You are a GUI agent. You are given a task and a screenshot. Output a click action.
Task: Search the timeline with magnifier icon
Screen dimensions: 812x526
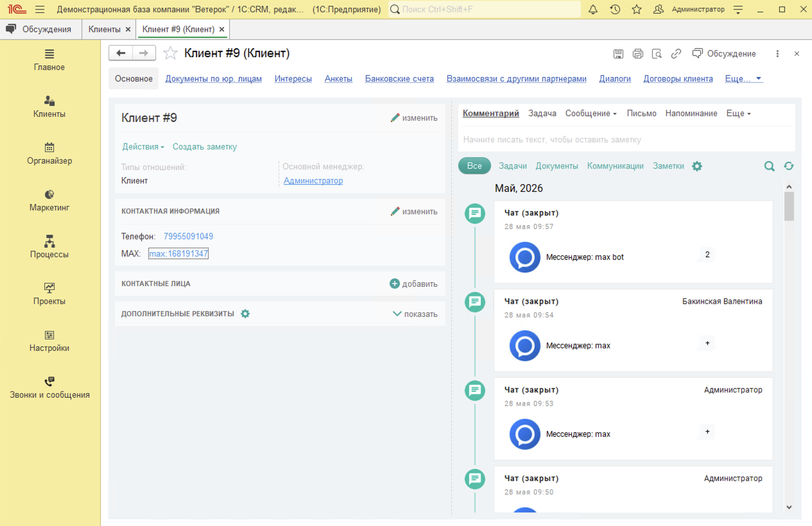[x=769, y=166]
